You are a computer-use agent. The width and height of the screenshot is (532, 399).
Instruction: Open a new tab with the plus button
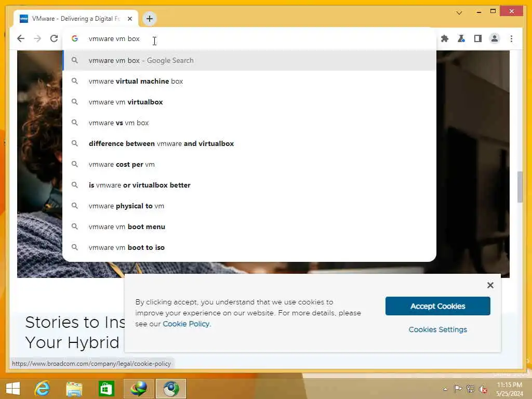click(x=150, y=19)
